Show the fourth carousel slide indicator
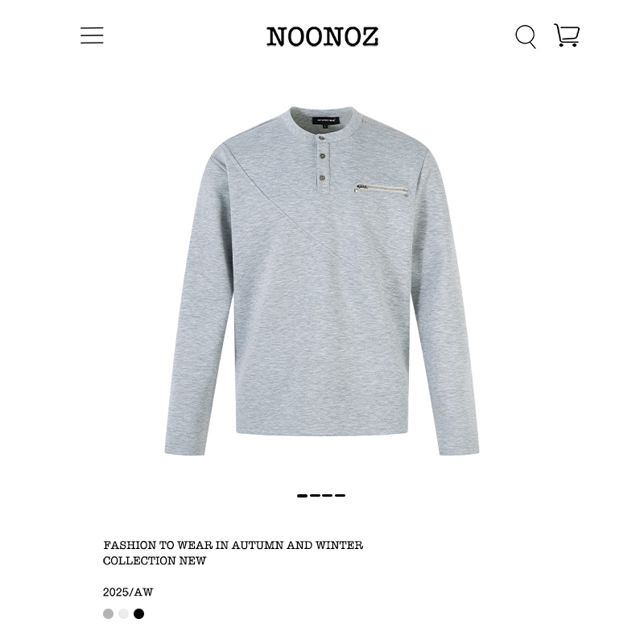Image resolution: width=644 pixels, height=644 pixels. tap(340, 496)
